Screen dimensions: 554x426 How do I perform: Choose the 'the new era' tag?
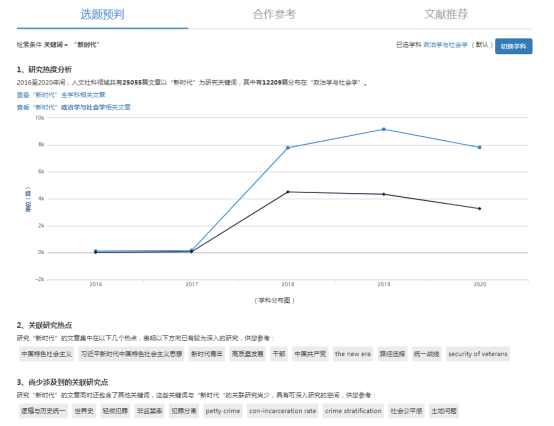click(x=353, y=354)
